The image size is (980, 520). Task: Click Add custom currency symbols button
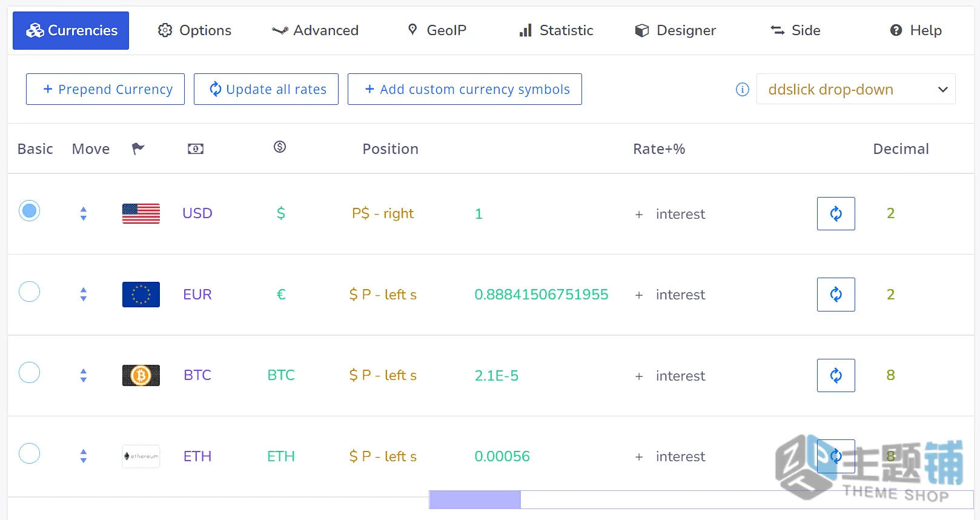[x=465, y=89]
